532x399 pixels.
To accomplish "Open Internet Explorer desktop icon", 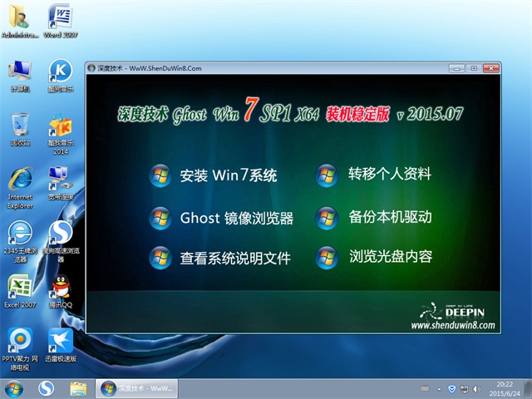I will tap(20, 187).
